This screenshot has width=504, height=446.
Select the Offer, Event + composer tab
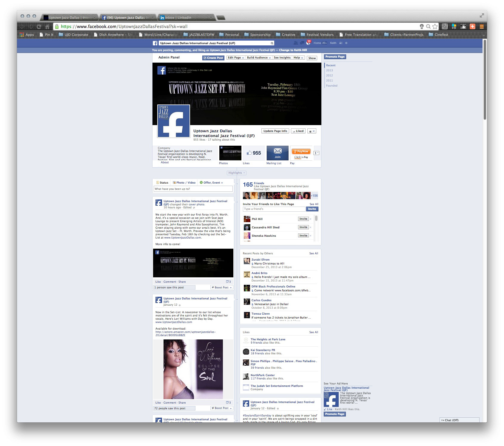click(211, 183)
